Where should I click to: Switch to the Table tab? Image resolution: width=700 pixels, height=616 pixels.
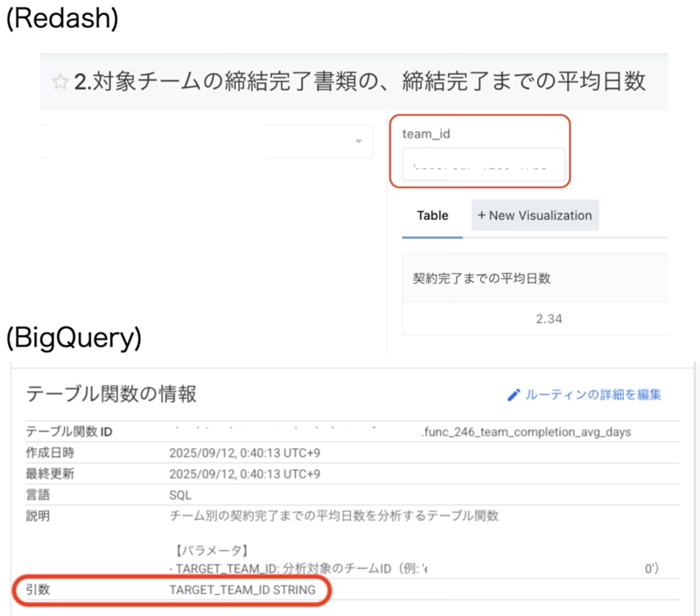[x=432, y=215]
